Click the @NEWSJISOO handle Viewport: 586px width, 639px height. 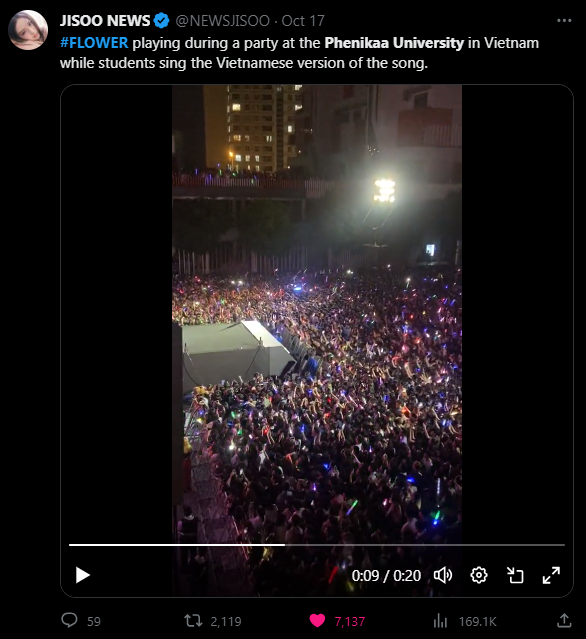point(223,20)
